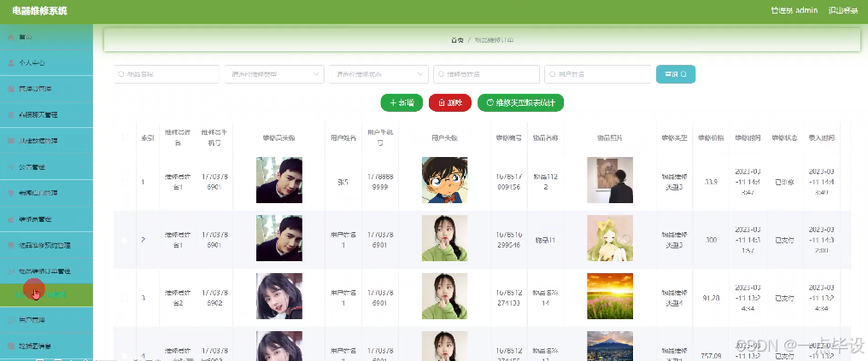Open the green-sweater user avatar in row 2

[444, 238]
